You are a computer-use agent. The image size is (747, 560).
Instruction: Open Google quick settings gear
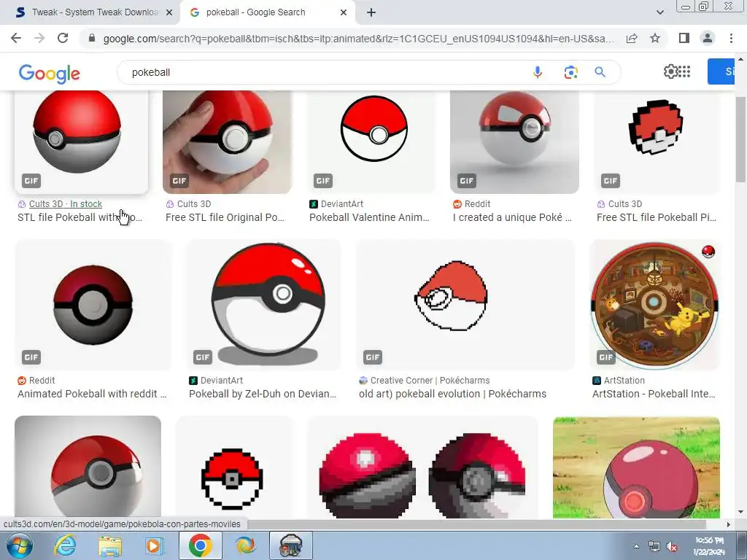coord(671,71)
